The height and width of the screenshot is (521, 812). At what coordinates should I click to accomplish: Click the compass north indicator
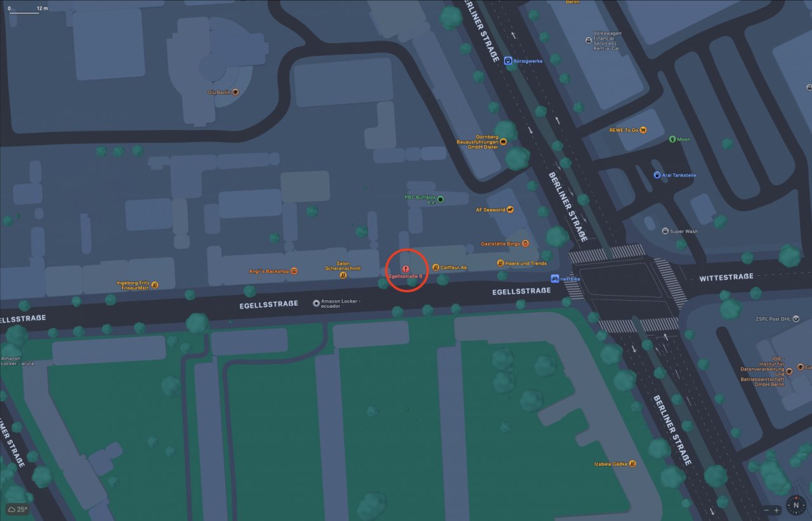(796, 505)
